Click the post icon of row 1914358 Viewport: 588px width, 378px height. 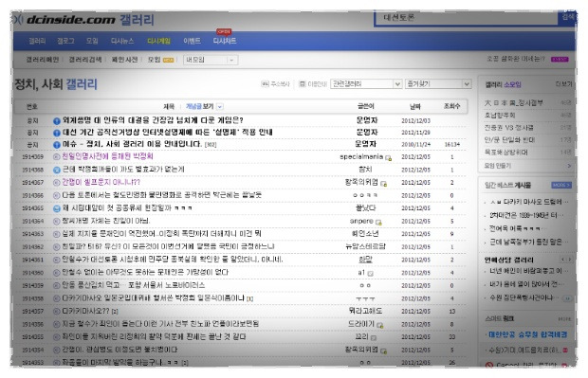coord(57,299)
